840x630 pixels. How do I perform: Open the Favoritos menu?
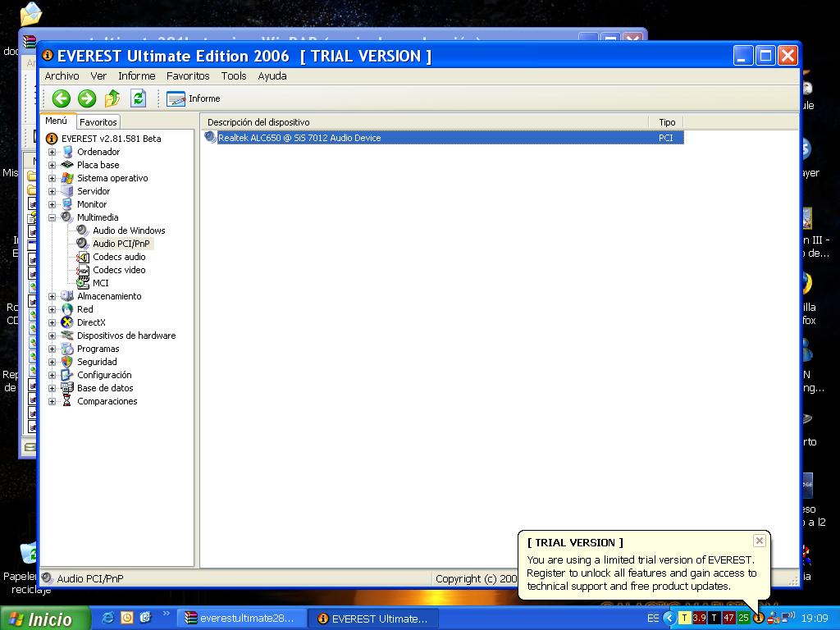click(x=188, y=75)
